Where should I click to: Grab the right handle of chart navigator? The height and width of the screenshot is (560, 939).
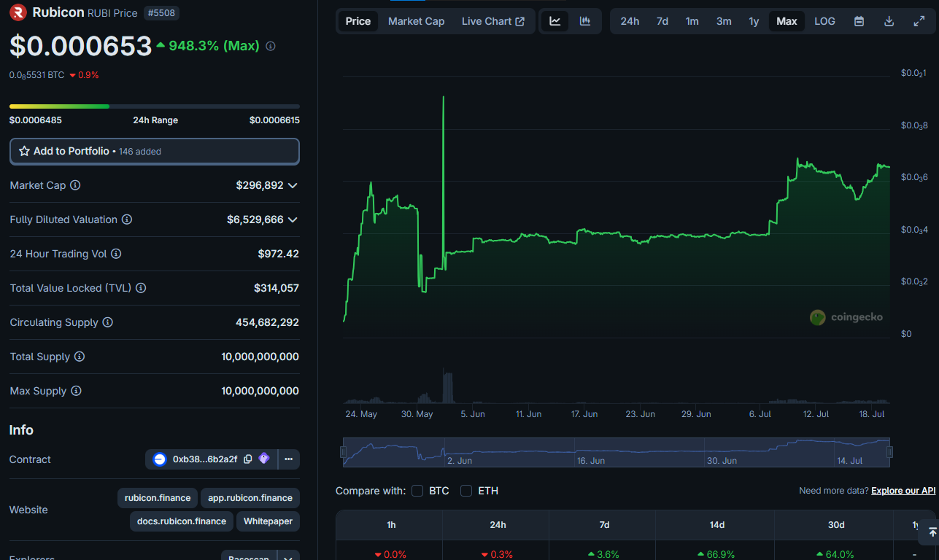[x=889, y=452]
